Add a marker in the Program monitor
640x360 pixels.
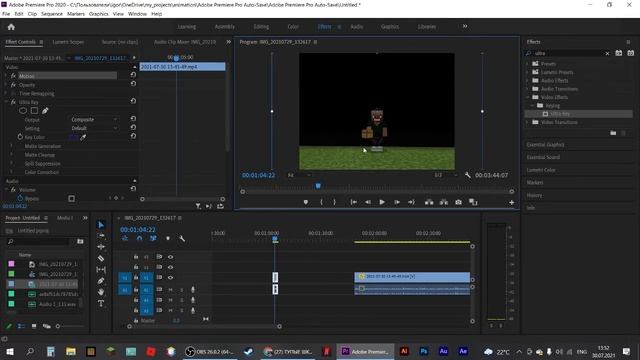coord(306,202)
